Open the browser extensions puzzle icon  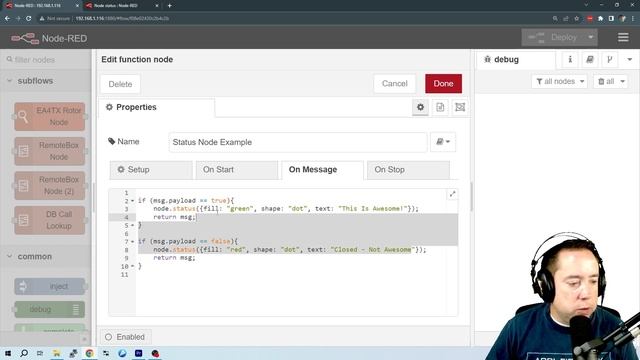[600, 18]
